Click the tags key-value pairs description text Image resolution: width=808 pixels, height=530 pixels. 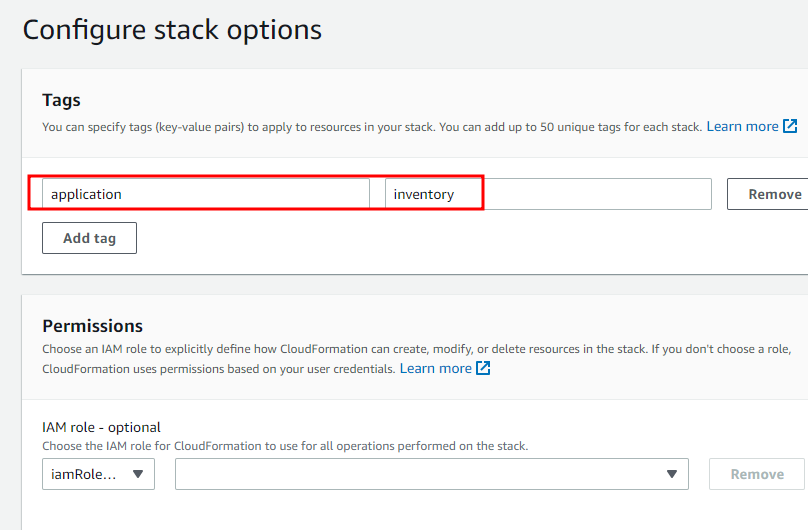[370, 127]
